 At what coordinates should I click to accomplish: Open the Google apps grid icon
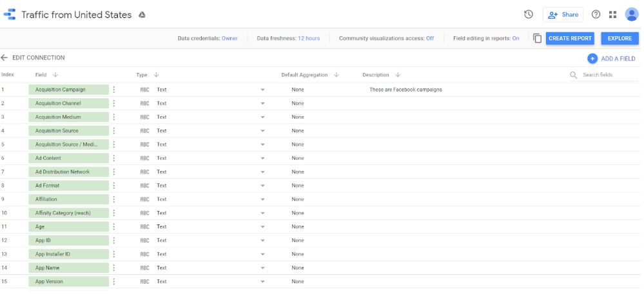click(613, 14)
